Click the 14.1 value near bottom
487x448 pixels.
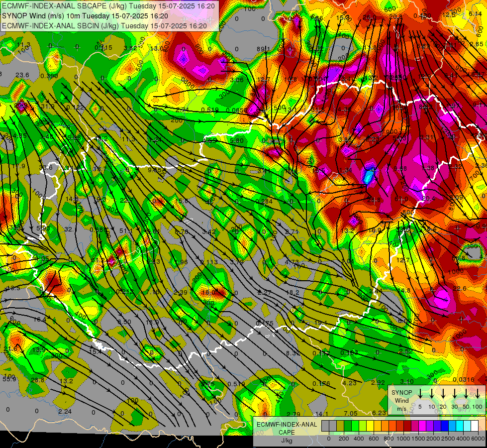click(x=321, y=414)
